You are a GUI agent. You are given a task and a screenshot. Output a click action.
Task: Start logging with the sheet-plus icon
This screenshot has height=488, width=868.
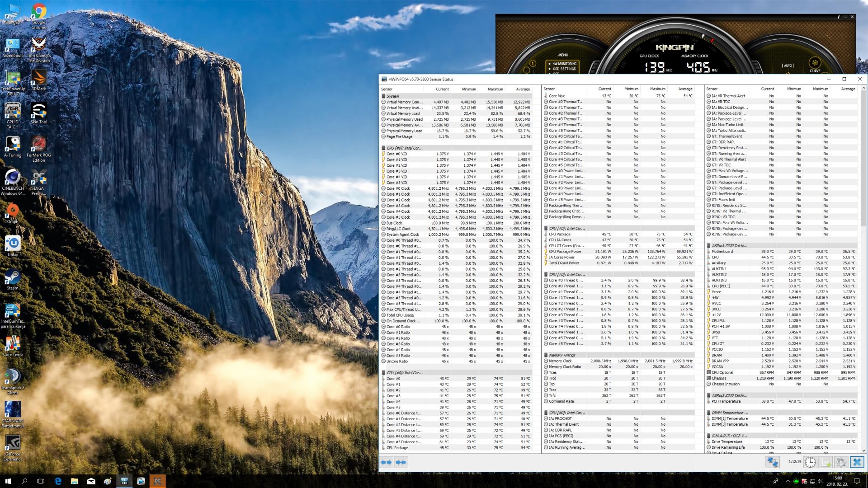tap(826, 462)
